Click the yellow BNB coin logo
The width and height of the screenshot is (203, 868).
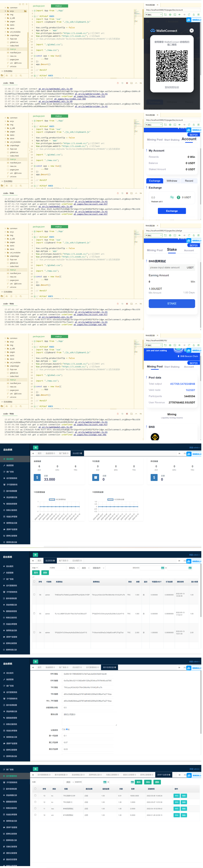155,437
